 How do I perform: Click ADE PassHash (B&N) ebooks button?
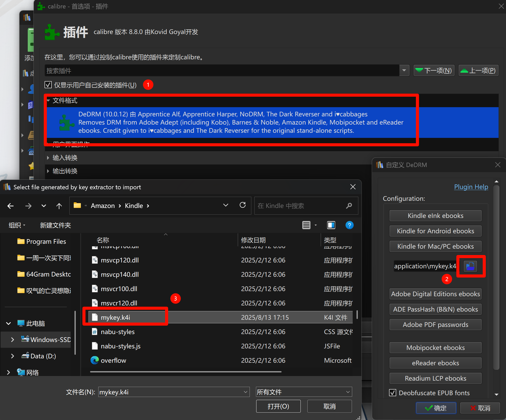(435, 309)
